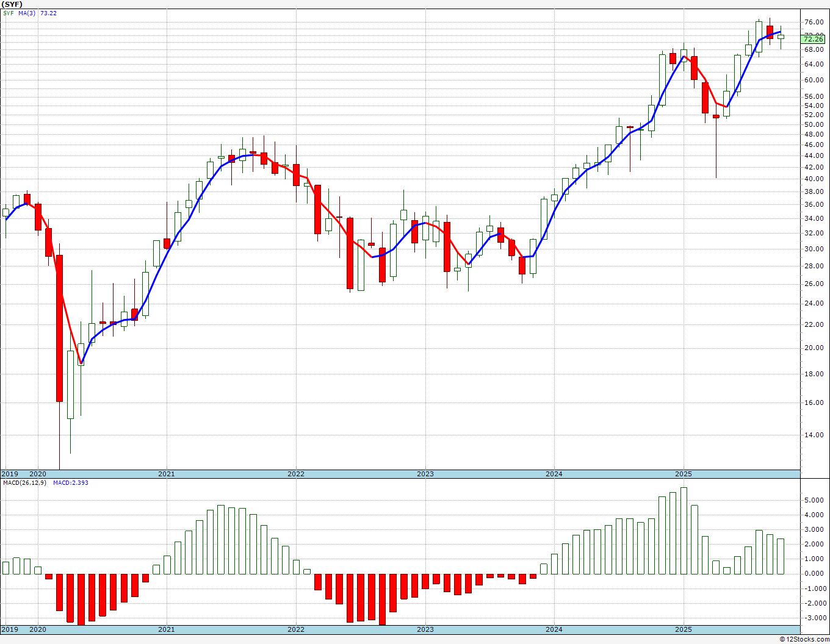Click the 76.00 price axis label
Viewport: 830px width, 644px height.
click(x=814, y=23)
